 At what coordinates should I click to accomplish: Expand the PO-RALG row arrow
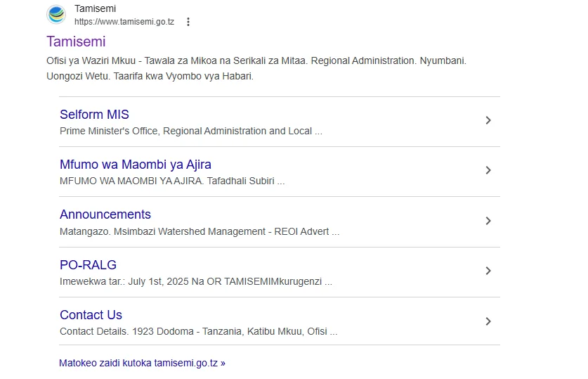[488, 271]
